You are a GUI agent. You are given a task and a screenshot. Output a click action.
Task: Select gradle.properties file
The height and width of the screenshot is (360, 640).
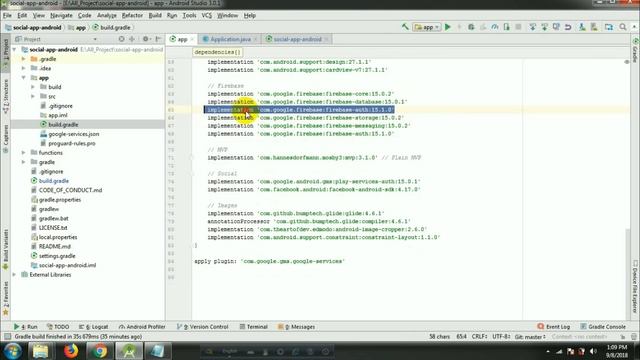pyautogui.click(x=60, y=200)
